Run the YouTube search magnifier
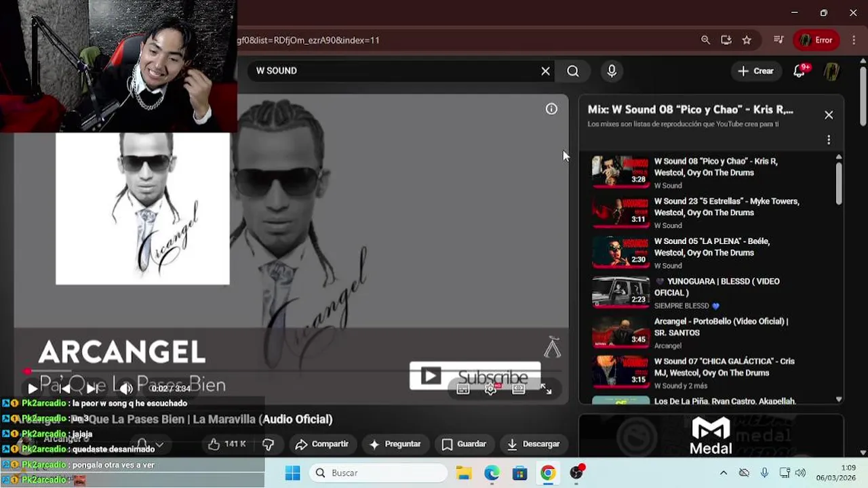This screenshot has width=868, height=488. [573, 71]
